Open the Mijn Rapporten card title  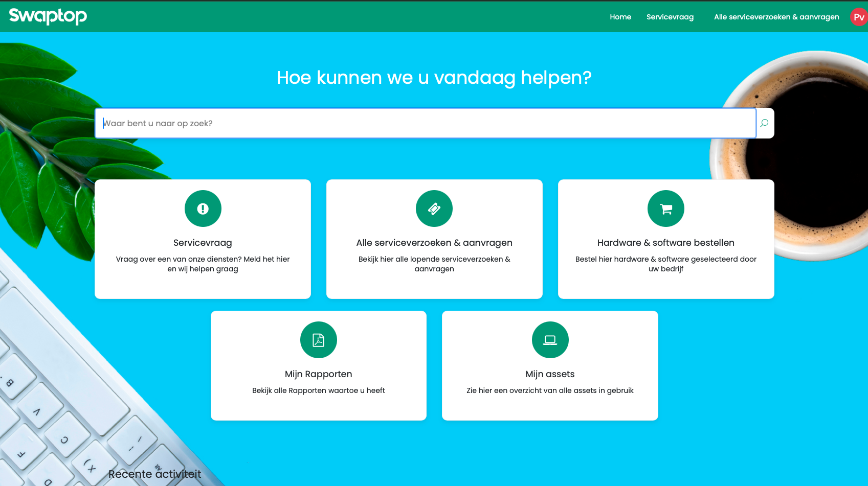click(319, 374)
